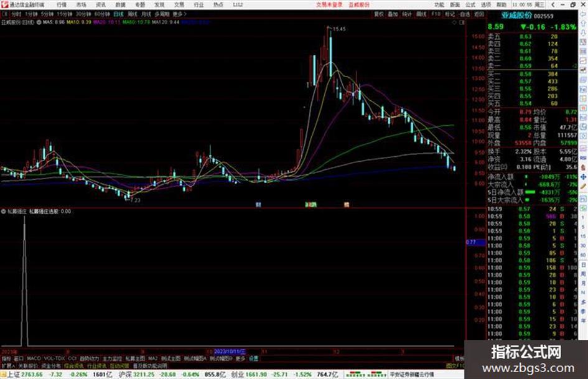Click the main chart indicator settings circle icon
The image size is (588, 379).
coord(39,22)
